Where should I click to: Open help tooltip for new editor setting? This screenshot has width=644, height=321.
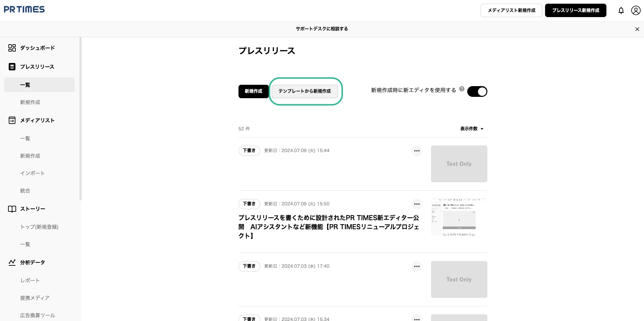(x=462, y=89)
